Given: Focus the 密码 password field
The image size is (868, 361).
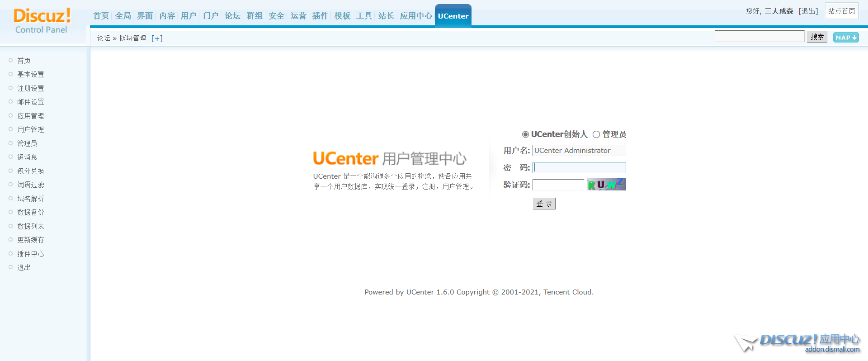Looking at the screenshot, I should 579,168.
